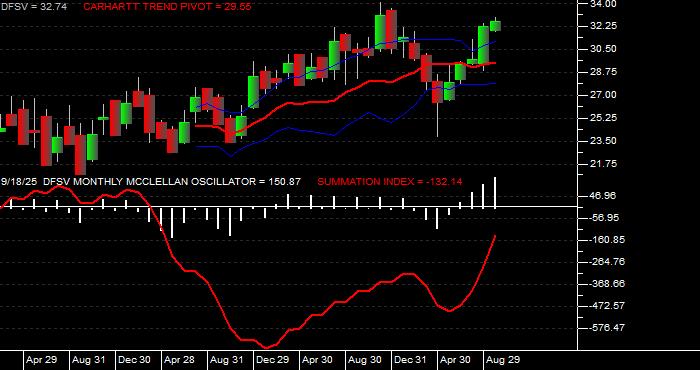Select the Aug 29 date axis label

pos(503,360)
